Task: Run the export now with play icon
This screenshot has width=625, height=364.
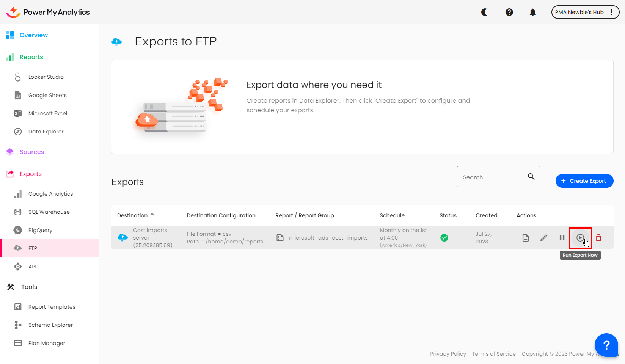Action: click(x=580, y=238)
